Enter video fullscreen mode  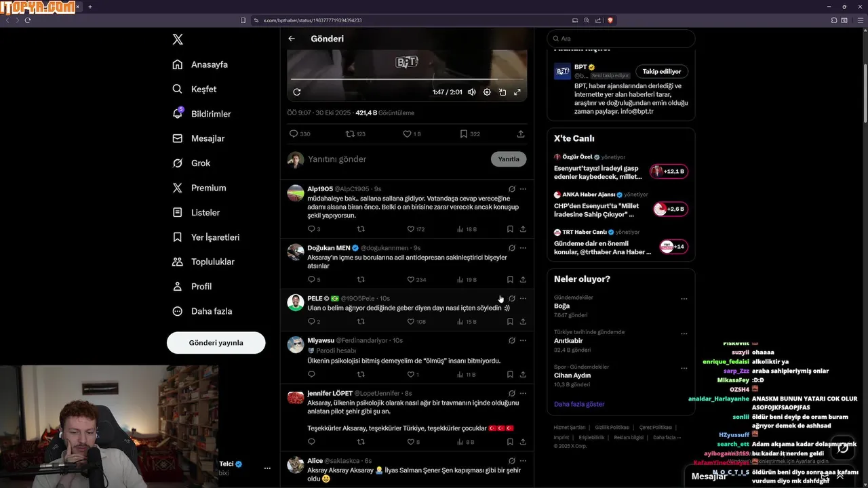click(x=517, y=92)
